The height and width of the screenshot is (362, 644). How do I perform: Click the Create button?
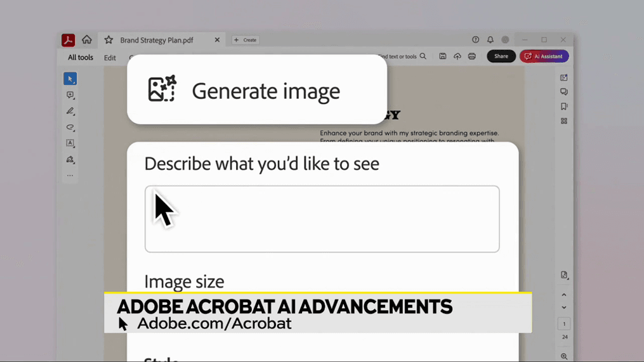pyautogui.click(x=245, y=40)
